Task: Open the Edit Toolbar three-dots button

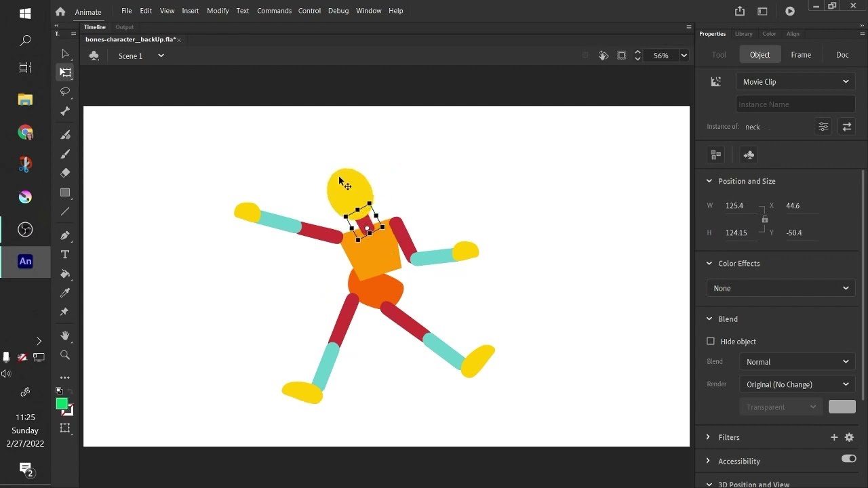Action: [x=65, y=378]
